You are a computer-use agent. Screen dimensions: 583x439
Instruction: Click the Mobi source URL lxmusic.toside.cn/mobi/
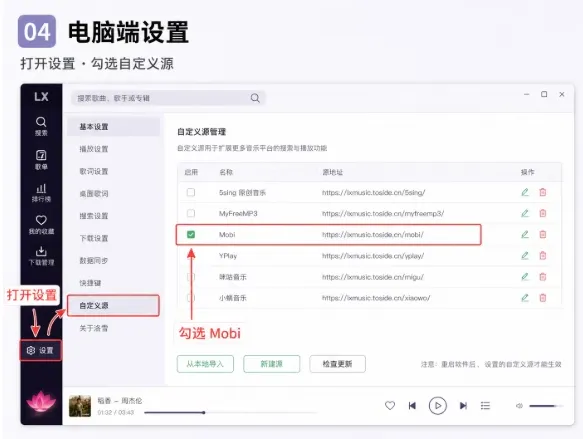(373, 235)
